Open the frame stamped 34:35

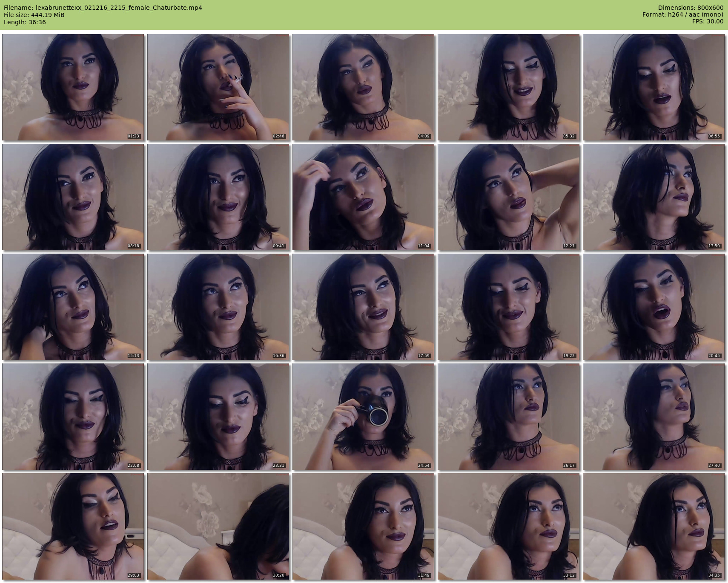654,526
